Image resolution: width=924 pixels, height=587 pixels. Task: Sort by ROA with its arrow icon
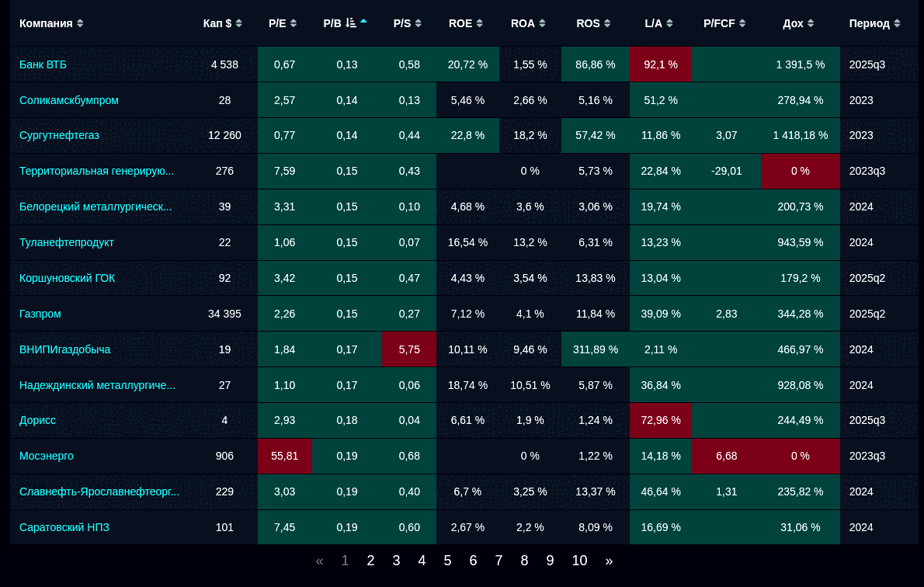(542, 23)
